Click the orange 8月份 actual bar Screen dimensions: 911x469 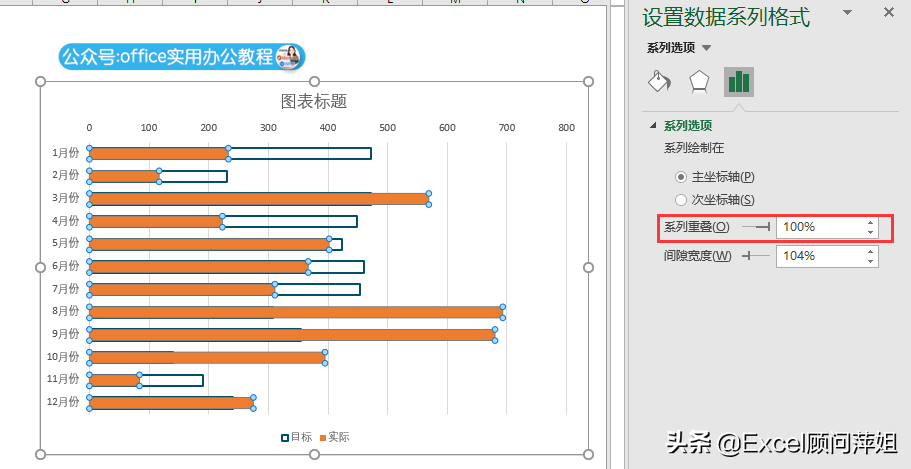[296, 312]
